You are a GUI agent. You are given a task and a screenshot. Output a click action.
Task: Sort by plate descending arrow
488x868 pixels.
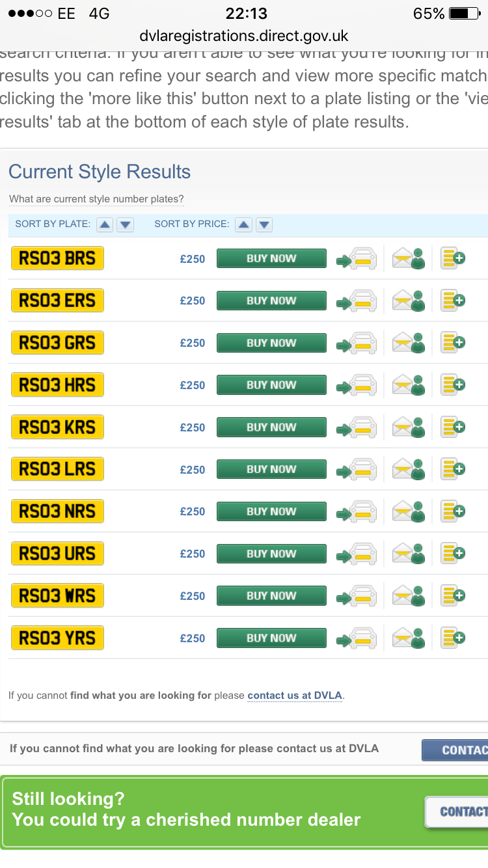(x=125, y=224)
